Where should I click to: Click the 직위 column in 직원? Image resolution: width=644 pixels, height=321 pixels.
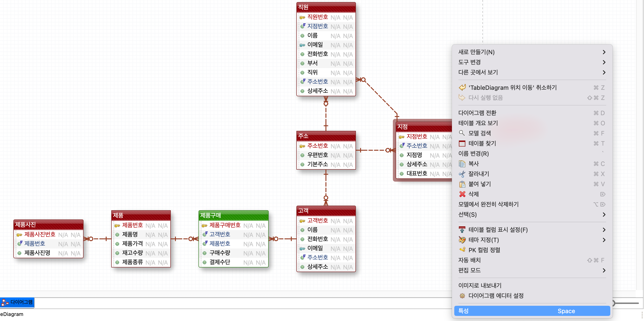click(x=326, y=72)
